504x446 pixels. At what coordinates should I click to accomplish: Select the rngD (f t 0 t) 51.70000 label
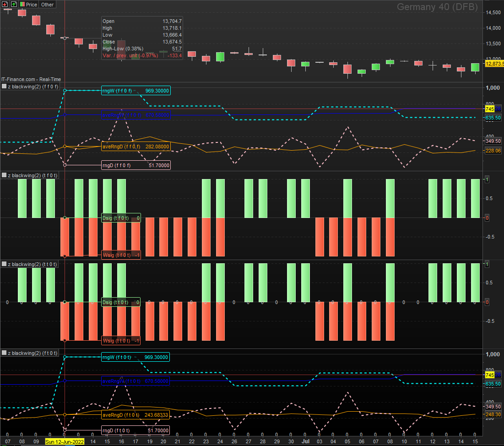coord(135,430)
